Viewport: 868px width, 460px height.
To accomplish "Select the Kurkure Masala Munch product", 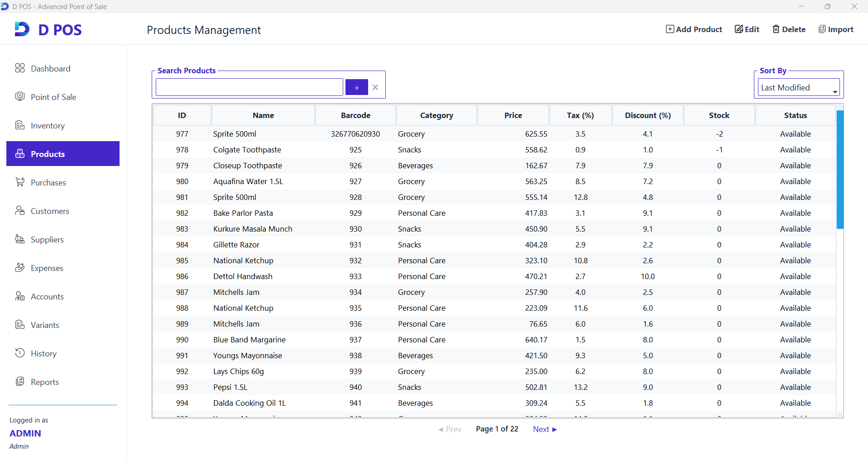I will point(494,229).
